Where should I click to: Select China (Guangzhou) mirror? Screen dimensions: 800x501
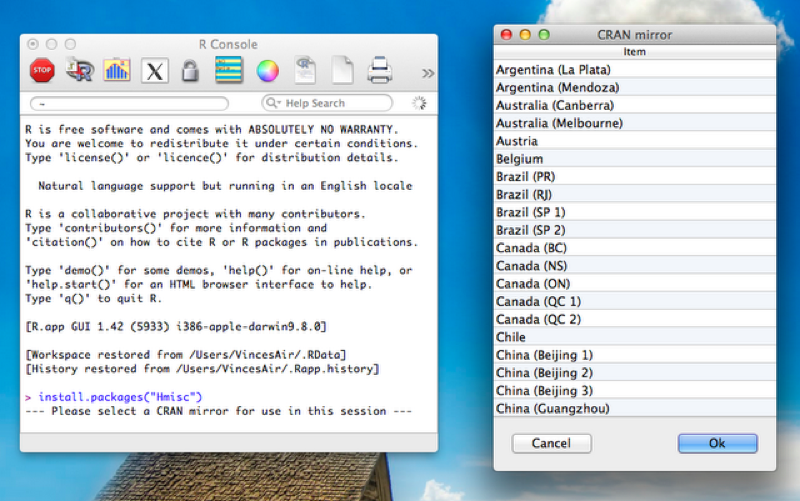point(635,408)
